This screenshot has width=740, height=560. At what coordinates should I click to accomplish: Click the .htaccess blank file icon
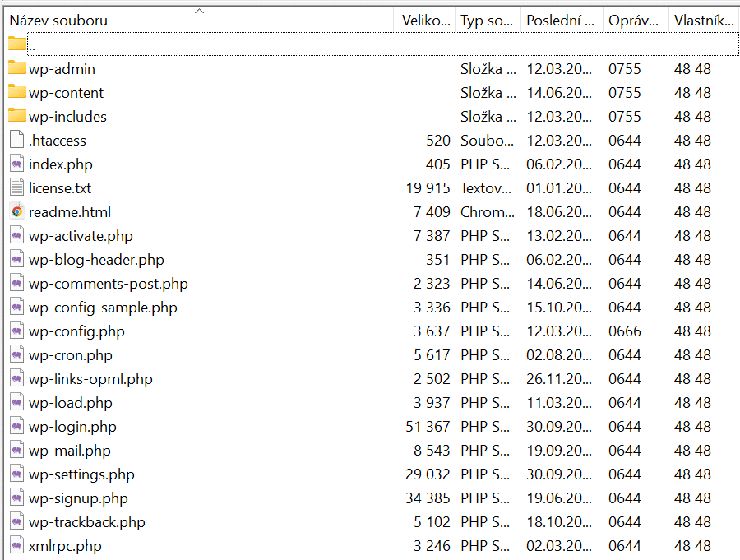(17, 140)
